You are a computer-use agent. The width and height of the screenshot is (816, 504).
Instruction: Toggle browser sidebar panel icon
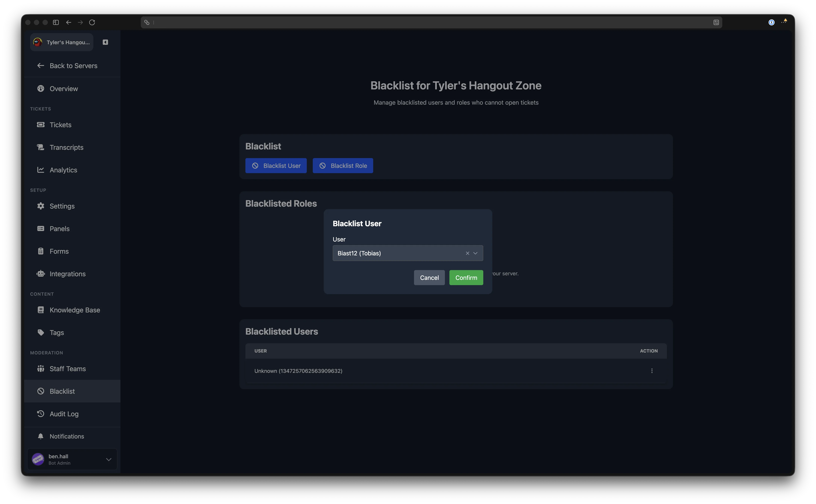(x=56, y=22)
